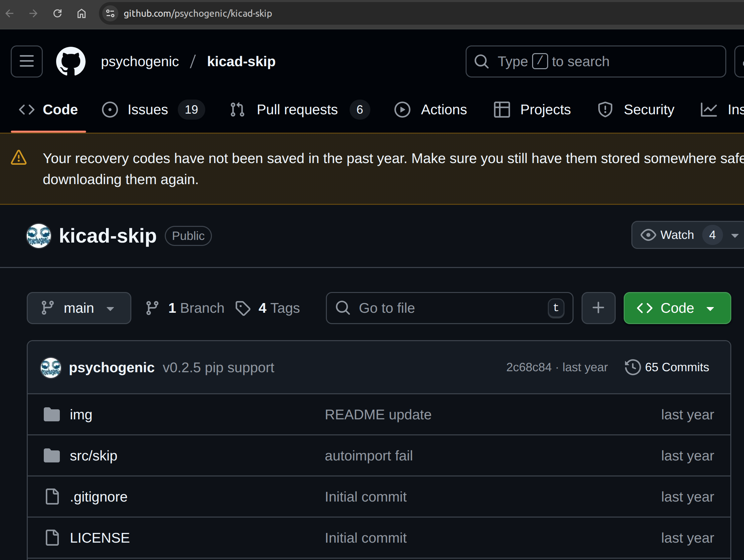Open the src/skip folder
Image resolution: width=744 pixels, height=560 pixels.
[x=94, y=456]
